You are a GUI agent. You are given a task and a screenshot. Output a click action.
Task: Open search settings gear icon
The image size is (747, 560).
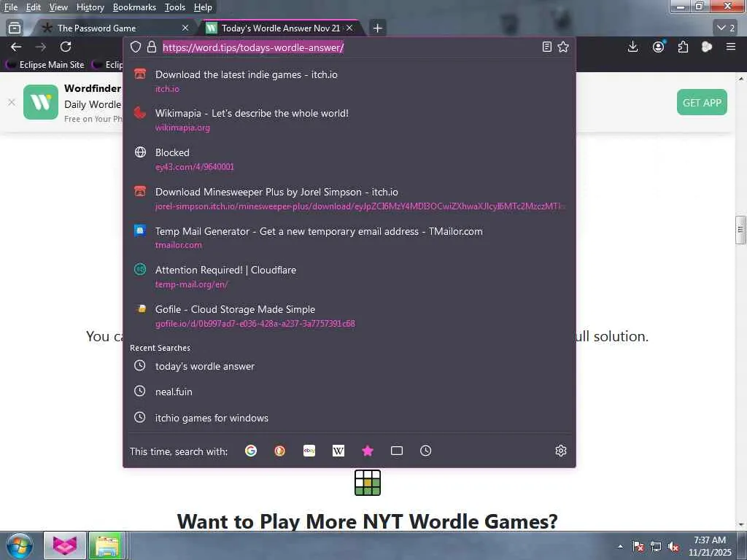point(561,451)
